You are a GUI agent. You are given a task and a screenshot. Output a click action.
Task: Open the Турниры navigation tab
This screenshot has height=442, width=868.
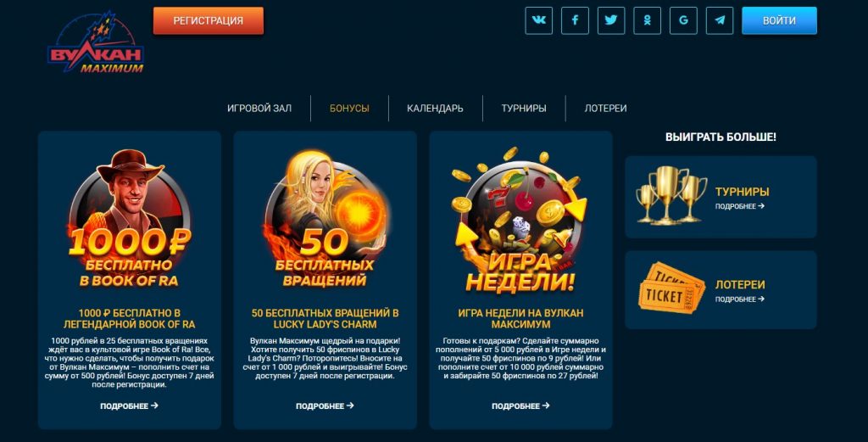pyautogui.click(x=524, y=109)
